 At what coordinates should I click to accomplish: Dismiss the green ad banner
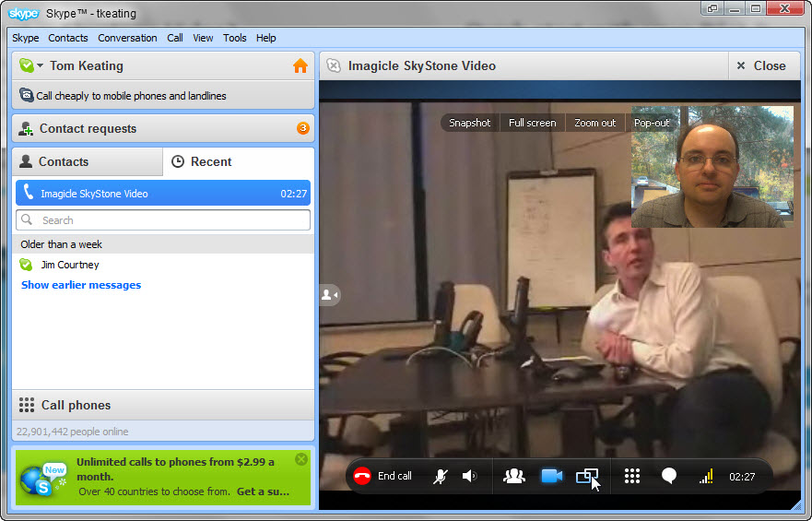(301, 459)
